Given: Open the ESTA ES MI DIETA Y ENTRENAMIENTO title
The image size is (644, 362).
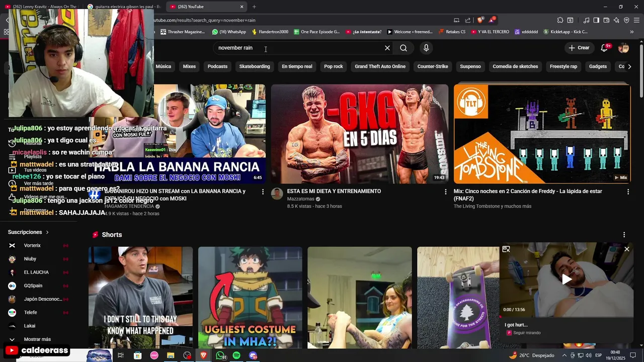Looking at the screenshot, I should coord(334,191).
